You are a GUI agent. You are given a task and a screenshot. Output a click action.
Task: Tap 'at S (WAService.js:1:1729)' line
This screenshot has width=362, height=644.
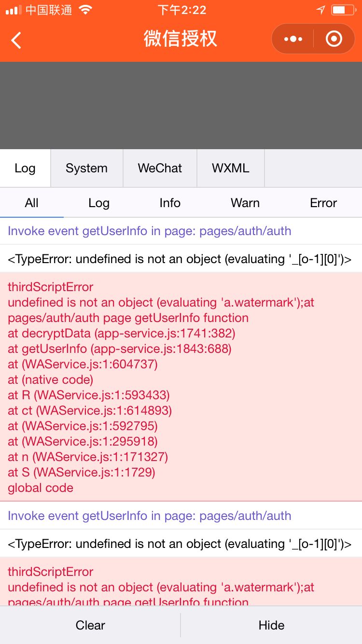tap(82, 472)
